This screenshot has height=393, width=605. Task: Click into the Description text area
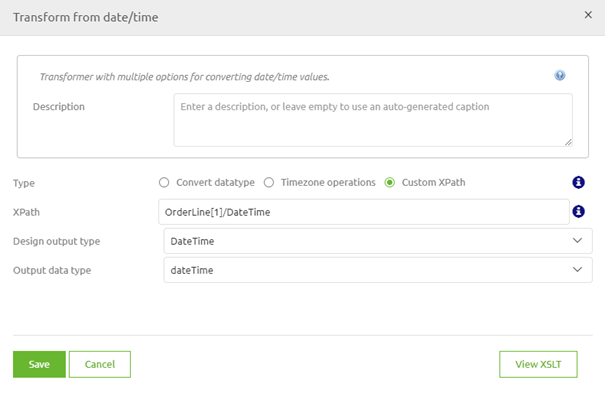[x=373, y=120]
